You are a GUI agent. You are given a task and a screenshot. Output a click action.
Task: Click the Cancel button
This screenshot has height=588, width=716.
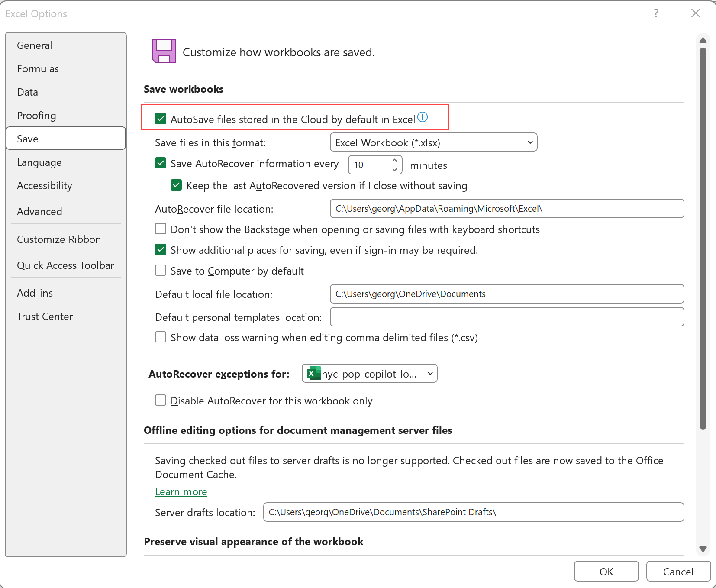678,572
